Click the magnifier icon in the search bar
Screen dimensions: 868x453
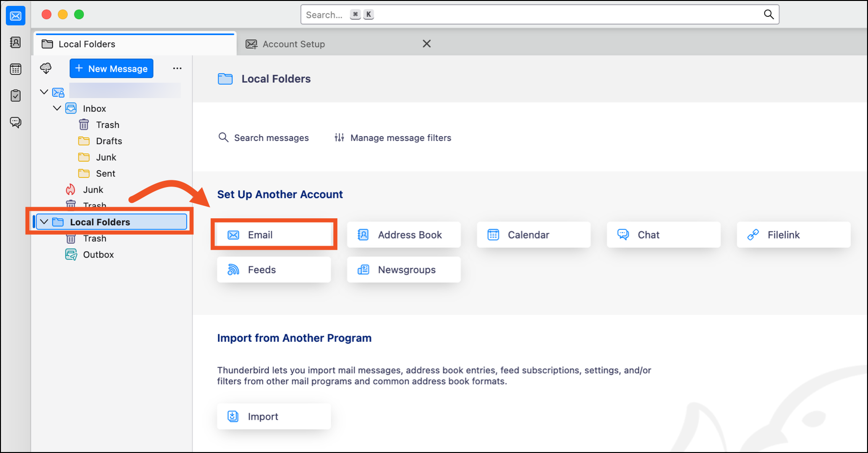(768, 14)
